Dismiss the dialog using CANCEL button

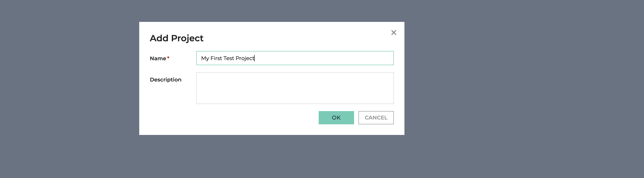376,117
